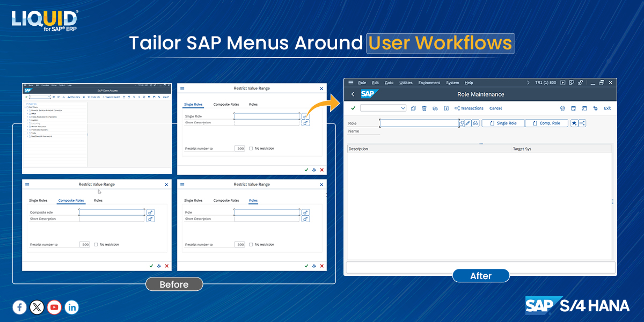Open the X (Twitter) social icon
Viewport: 644px width, 322px height.
click(37, 307)
